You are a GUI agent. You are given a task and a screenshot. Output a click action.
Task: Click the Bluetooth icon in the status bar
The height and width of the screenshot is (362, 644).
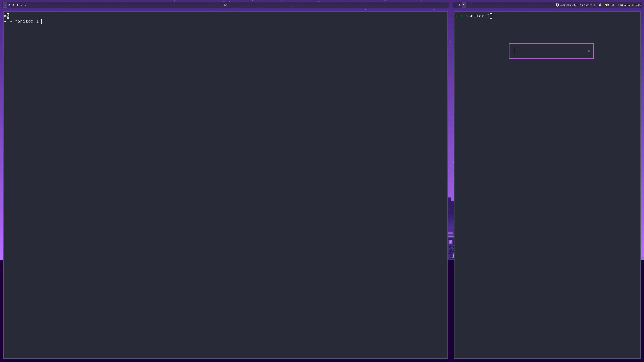pyautogui.click(x=557, y=5)
